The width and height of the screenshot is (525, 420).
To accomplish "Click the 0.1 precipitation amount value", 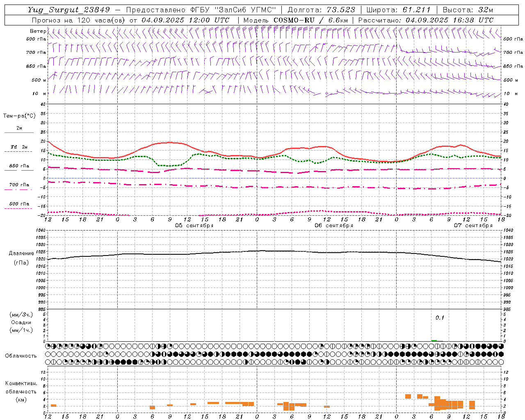I will [440, 318].
